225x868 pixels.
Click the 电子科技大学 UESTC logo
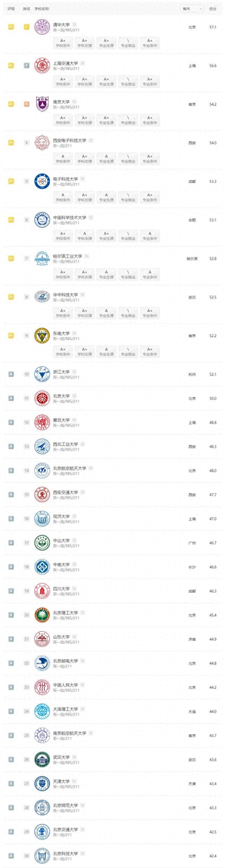(42, 181)
